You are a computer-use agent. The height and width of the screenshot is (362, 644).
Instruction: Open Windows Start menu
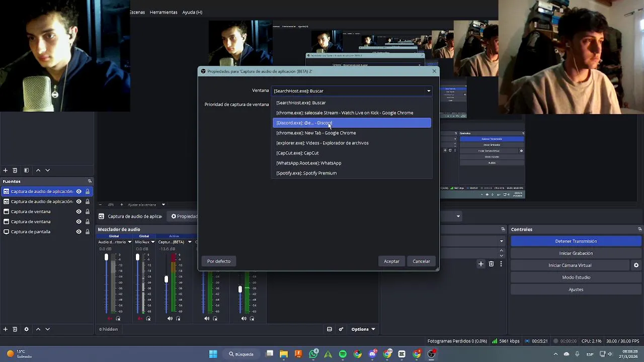pos(213,354)
